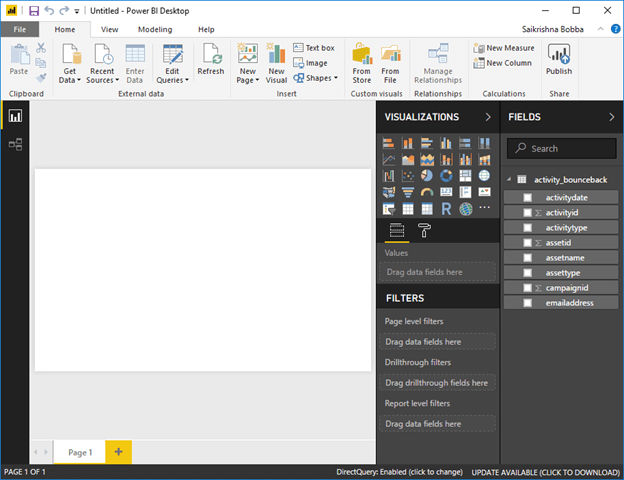
Task: Check the campaignid field
Action: pyautogui.click(x=528, y=288)
